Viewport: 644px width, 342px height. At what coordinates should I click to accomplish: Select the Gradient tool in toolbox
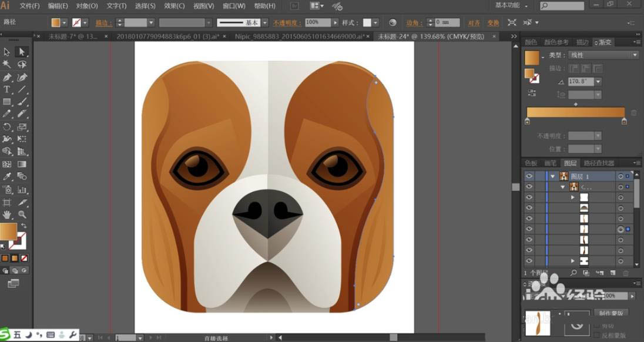coord(22,164)
